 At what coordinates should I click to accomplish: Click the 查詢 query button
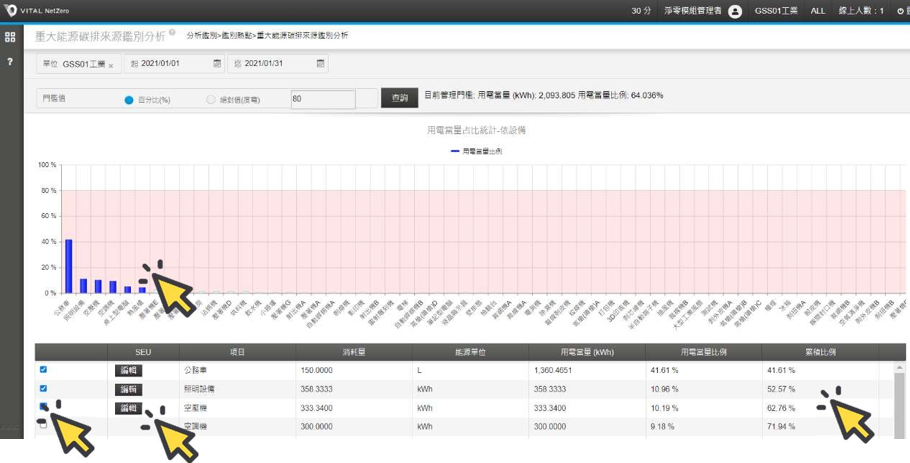pyautogui.click(x=399, y=98)
